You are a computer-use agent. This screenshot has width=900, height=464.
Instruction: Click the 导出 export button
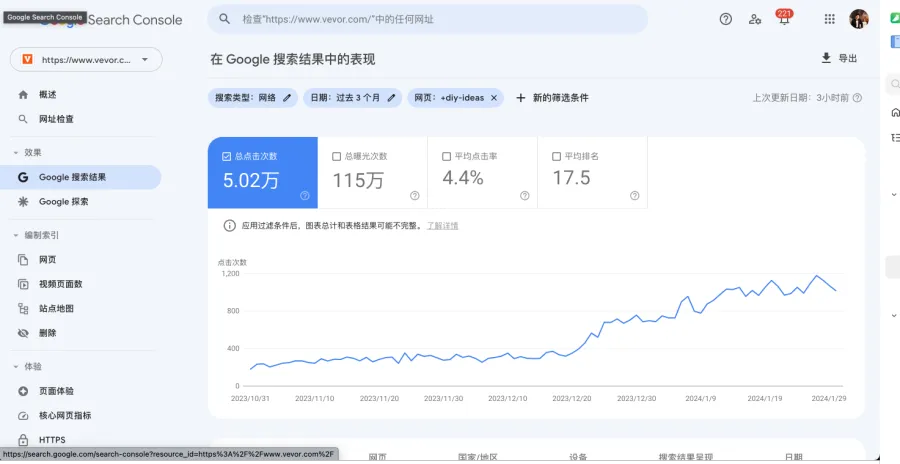pyautogui.click(x=840, y=58)
